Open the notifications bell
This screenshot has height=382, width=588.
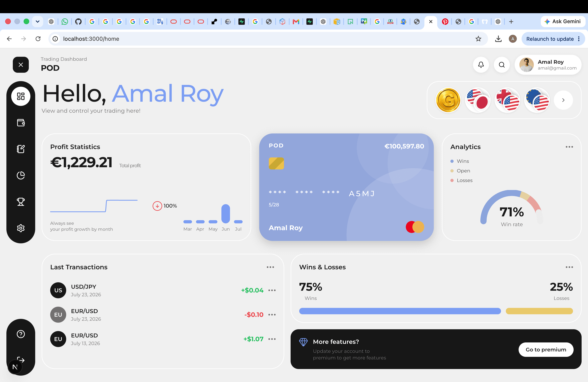click(x=481, y=65)
